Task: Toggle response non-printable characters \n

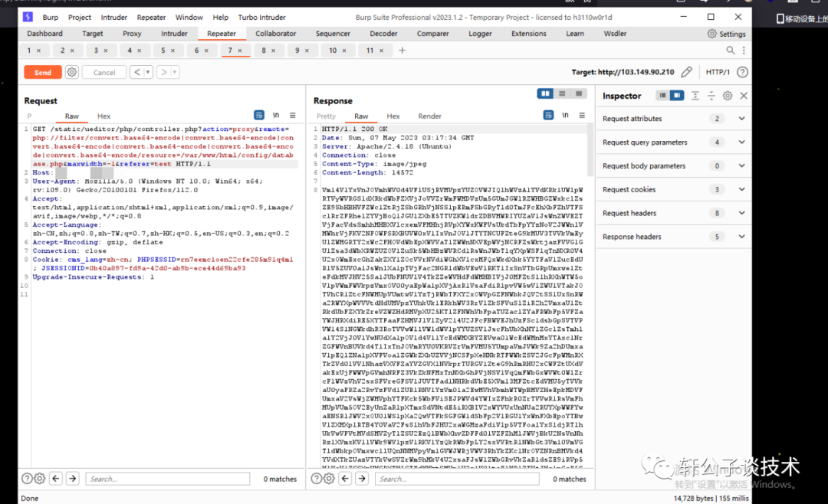Action: (565, 115)
